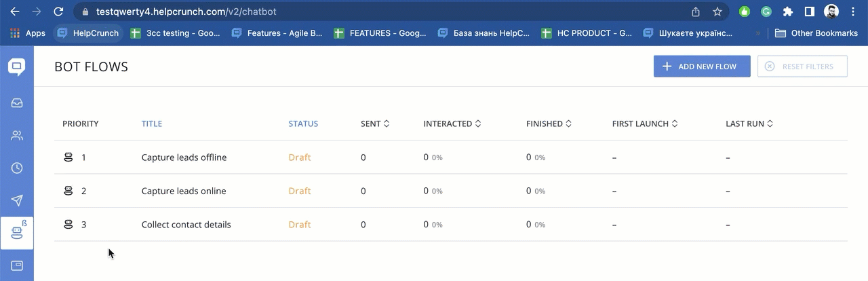This screenshot has height=281, width=868.
Task: Click the ADD NEW FLOW button
Action: click(702, 67)
